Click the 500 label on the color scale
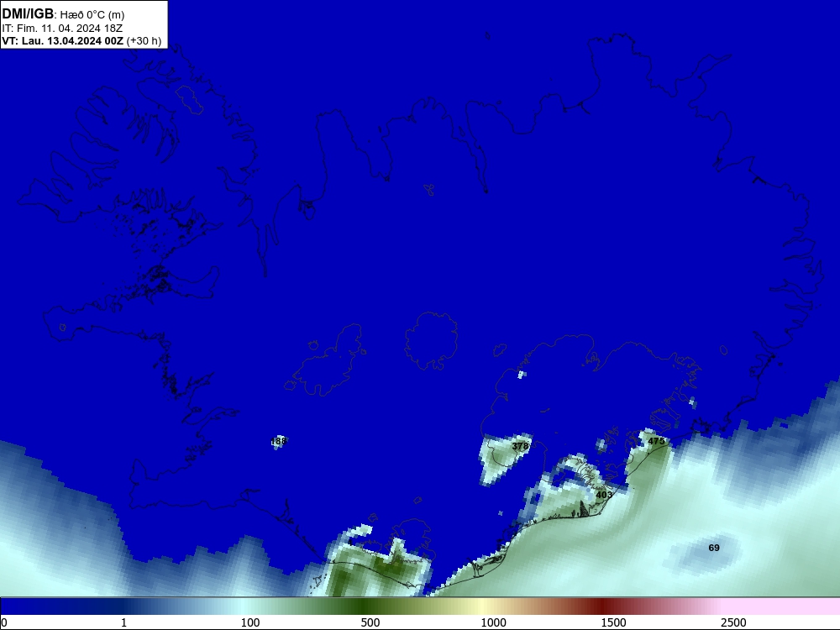840x630 pixels. [370, 622]
